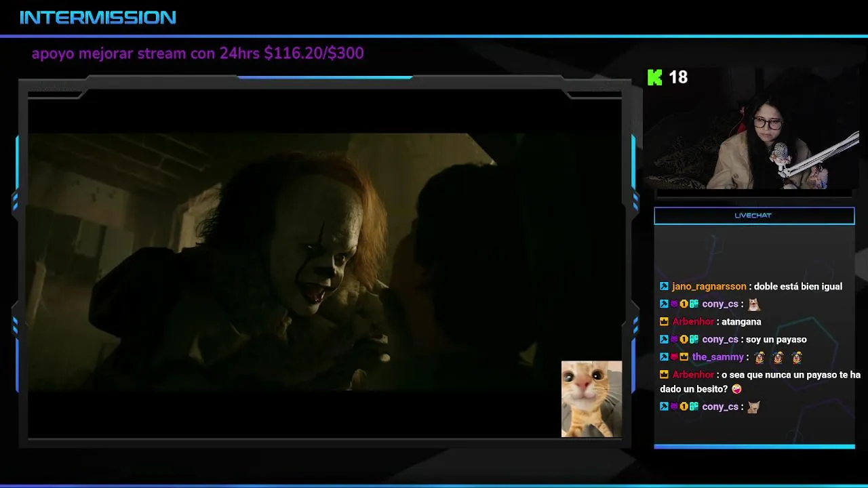Click cony_cs's name on 'soy un payaso' message

click(720, 340)
